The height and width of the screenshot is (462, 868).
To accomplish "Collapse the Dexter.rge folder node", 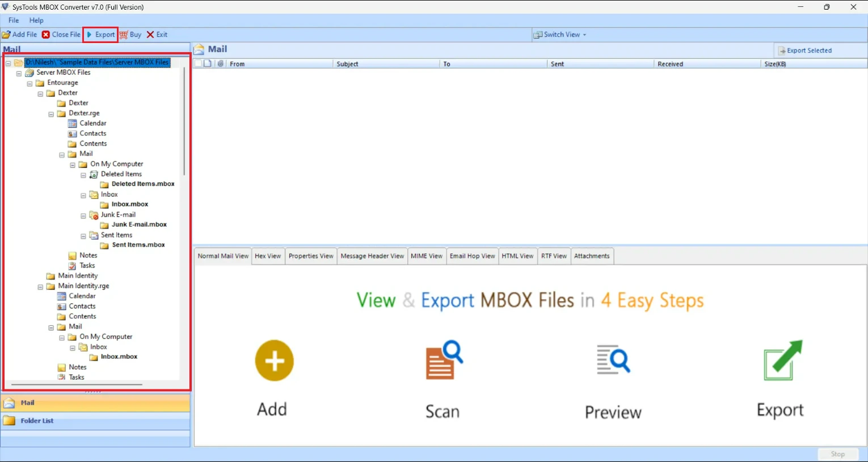I will (x=51, y=114).
